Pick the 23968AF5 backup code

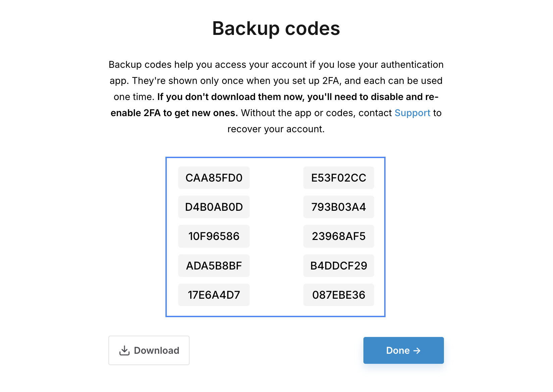[x=339, y=236]
